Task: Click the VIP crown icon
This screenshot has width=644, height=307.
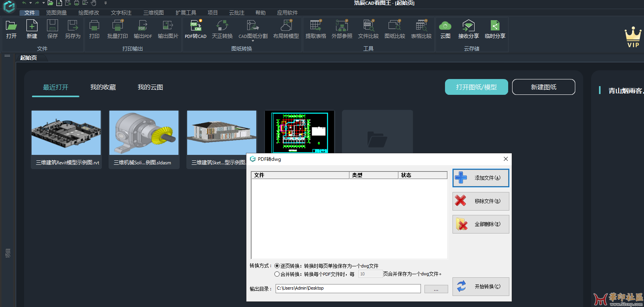Action: pyautogui.click(x=633, y=37)
